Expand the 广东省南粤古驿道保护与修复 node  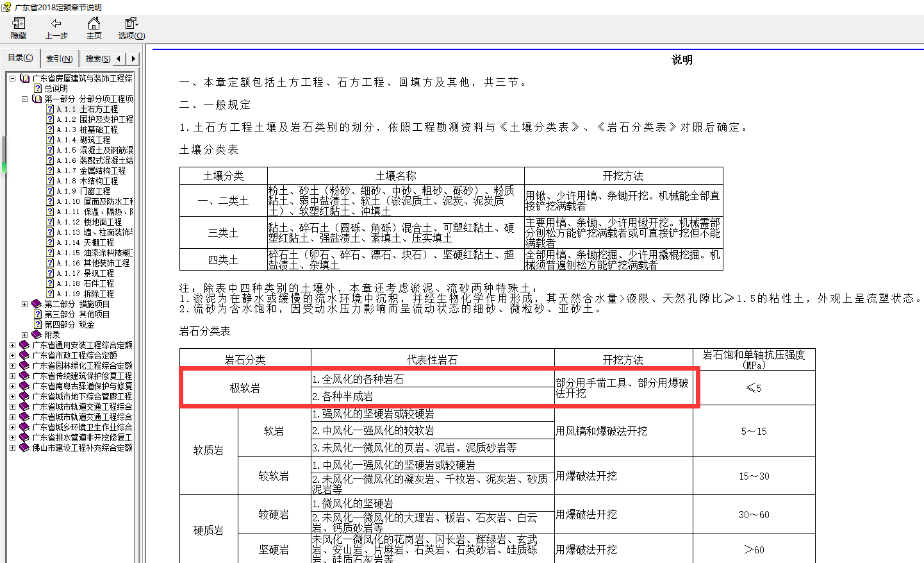(x=13, y=386)
